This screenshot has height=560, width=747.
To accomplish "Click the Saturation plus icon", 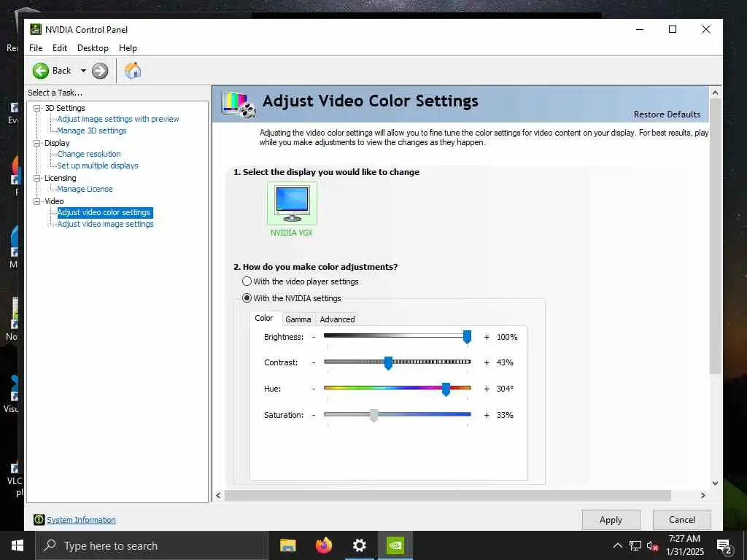I will 487,415.
